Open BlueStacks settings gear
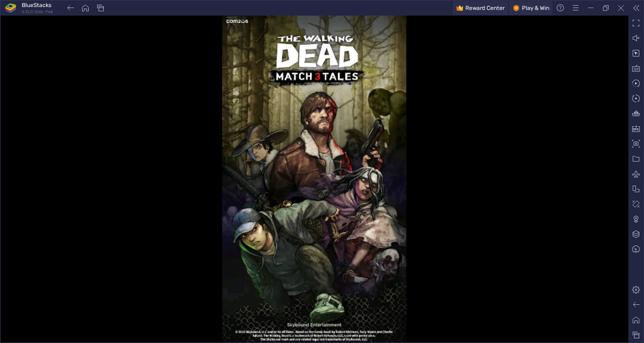Viewport: 644px width, 343px height. (x=636, y=290)
